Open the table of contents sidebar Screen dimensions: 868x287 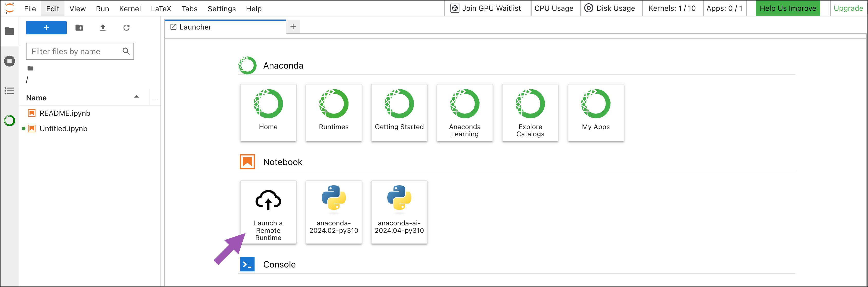tap(10, 91)
